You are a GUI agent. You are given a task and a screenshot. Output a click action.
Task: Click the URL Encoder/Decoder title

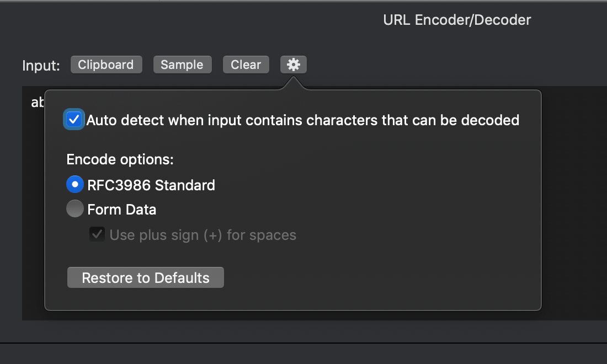tap(457, 20)
